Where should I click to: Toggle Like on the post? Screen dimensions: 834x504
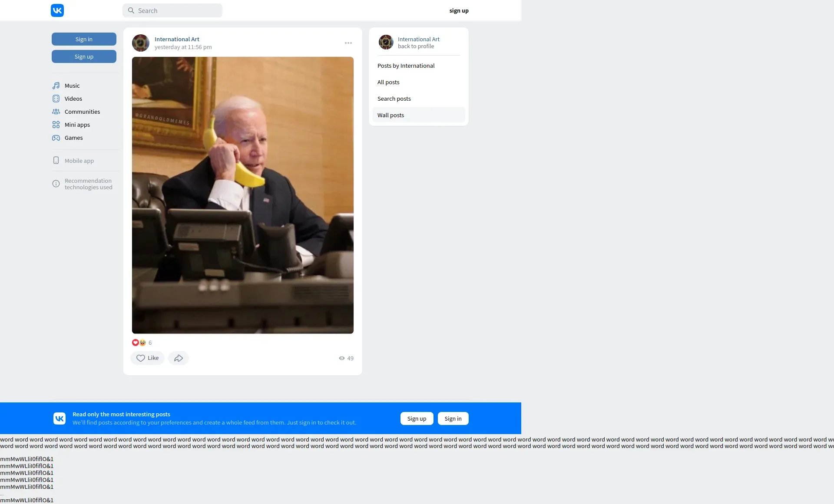pos(147,358)
